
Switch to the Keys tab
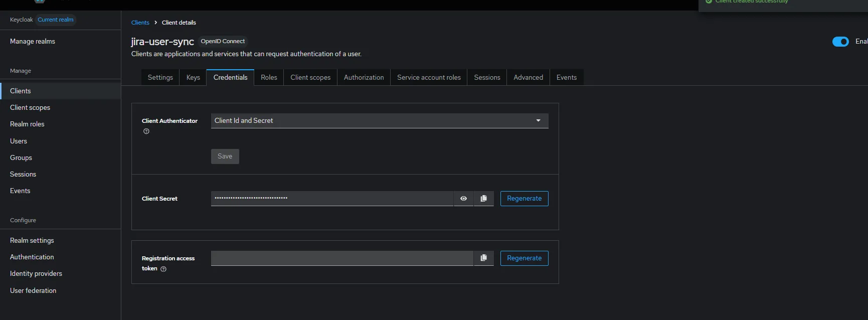point(193,77)
